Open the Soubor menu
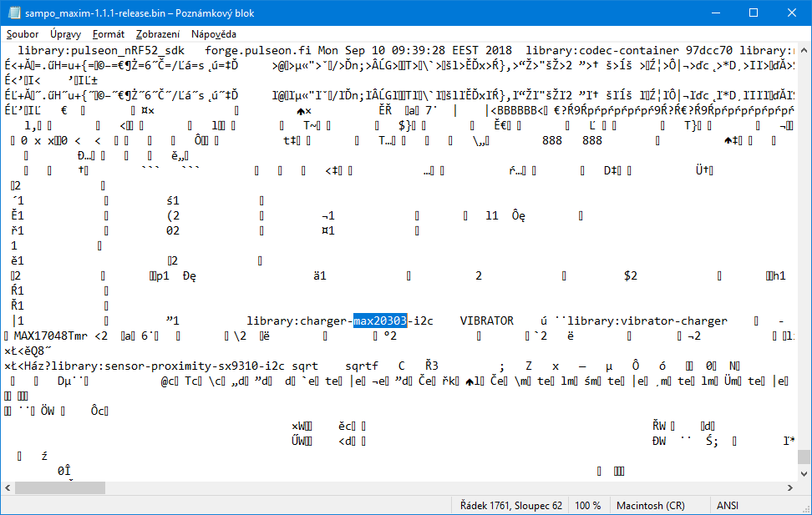 click(x=23, y=34)
